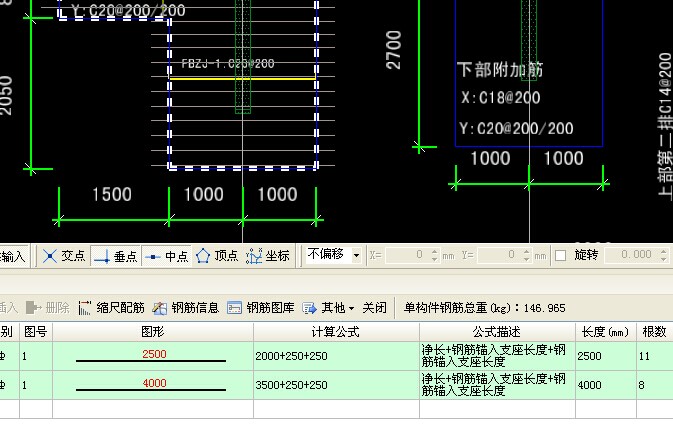Select length cell 2500 in first row

(x=606, y=356)
